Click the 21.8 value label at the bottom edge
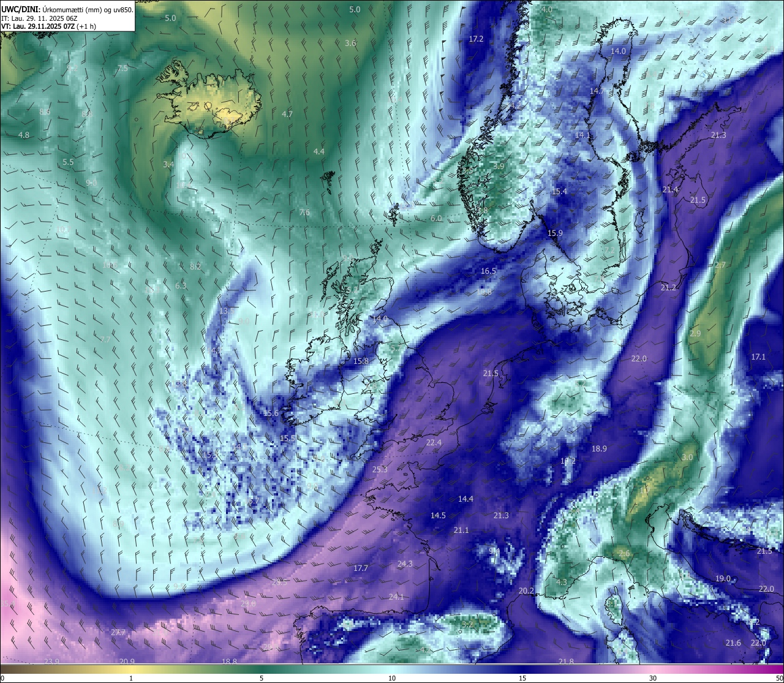The width and height of the screenshot is (784, 683). tap(566, 662)
